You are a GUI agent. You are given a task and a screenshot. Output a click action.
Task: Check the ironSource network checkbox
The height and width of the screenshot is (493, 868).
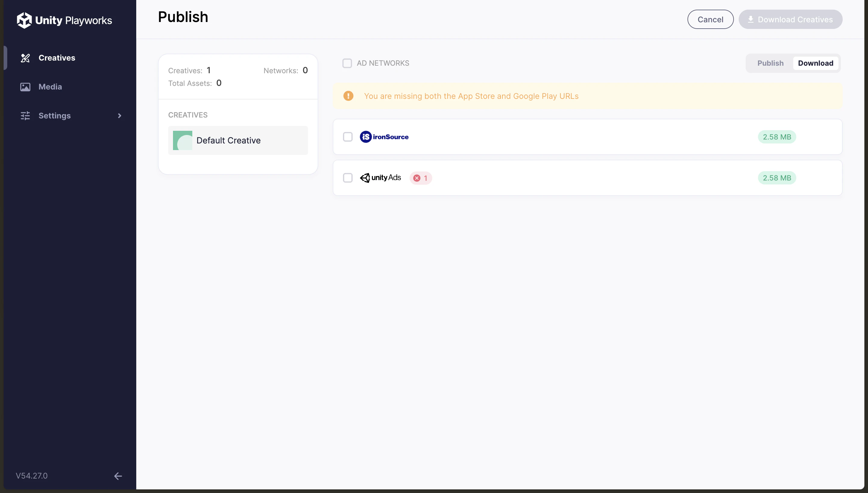pos(348,137)
